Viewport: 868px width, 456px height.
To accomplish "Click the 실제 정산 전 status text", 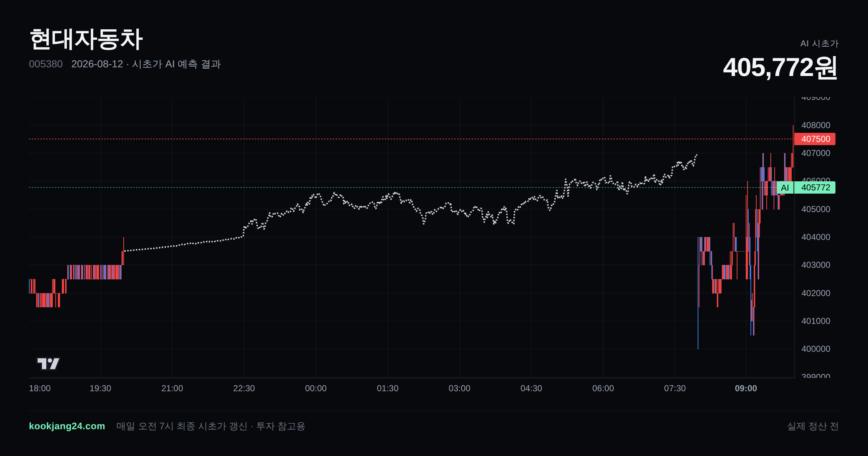I will 813,426.
